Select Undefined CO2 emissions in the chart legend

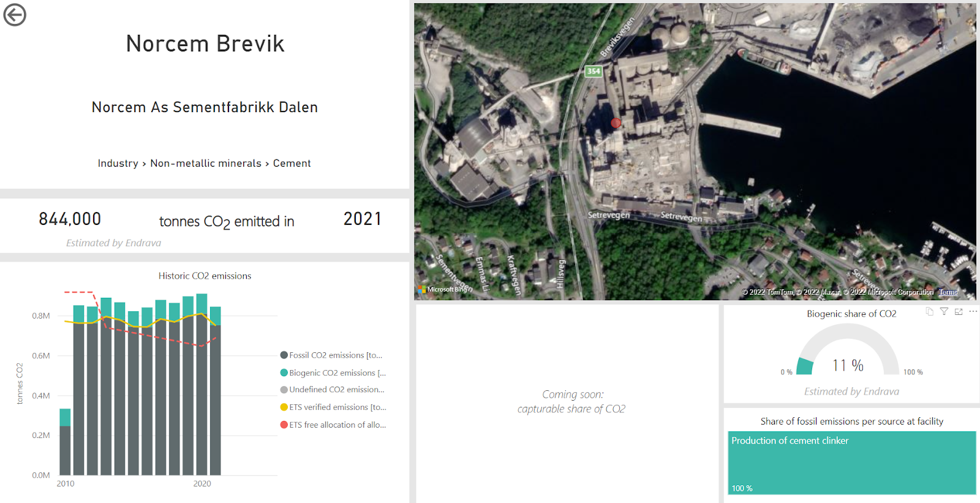point(333,390)
